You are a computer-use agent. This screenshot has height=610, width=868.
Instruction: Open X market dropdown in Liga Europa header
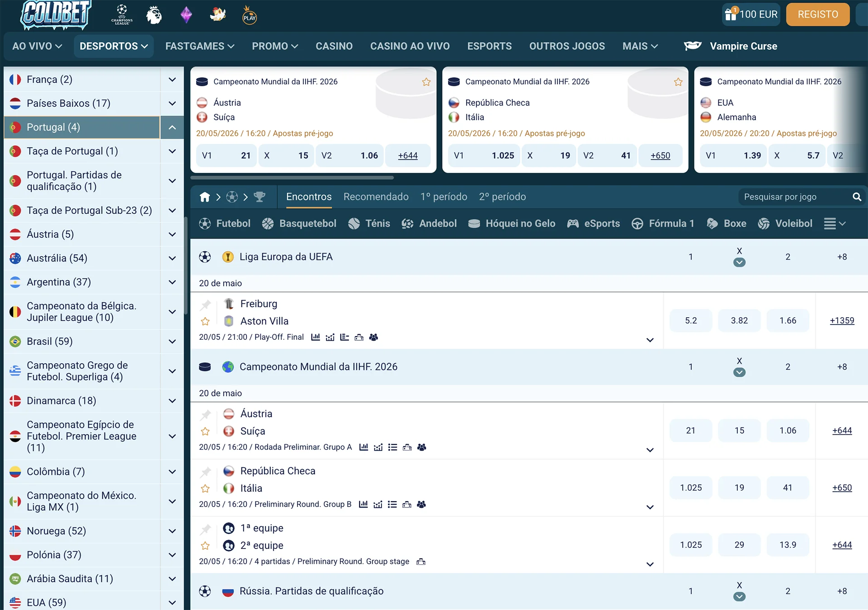tap(739, 262)
